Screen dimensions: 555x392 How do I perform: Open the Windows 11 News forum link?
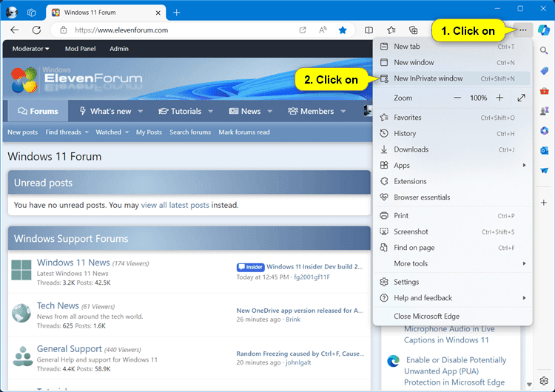[x=73, y=263]
